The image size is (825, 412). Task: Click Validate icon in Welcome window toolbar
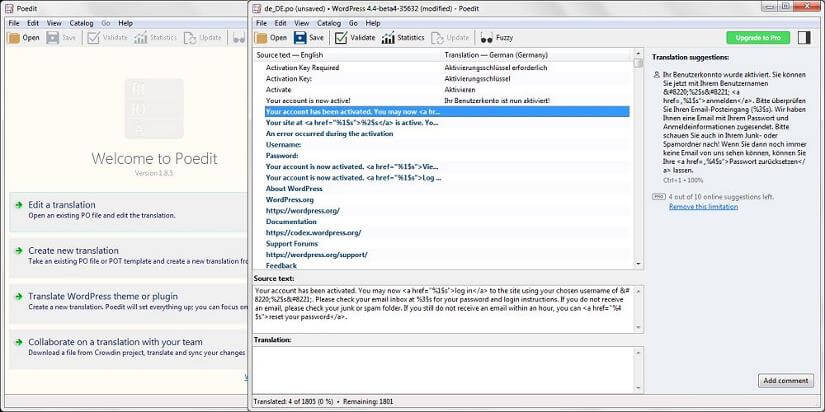(94, 37)
